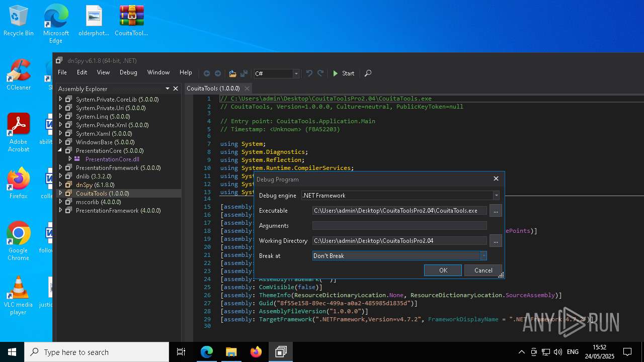644x362 pixels.
Task: Click the CouitaTools assembly icon in tree
Action: click(69, 194)
